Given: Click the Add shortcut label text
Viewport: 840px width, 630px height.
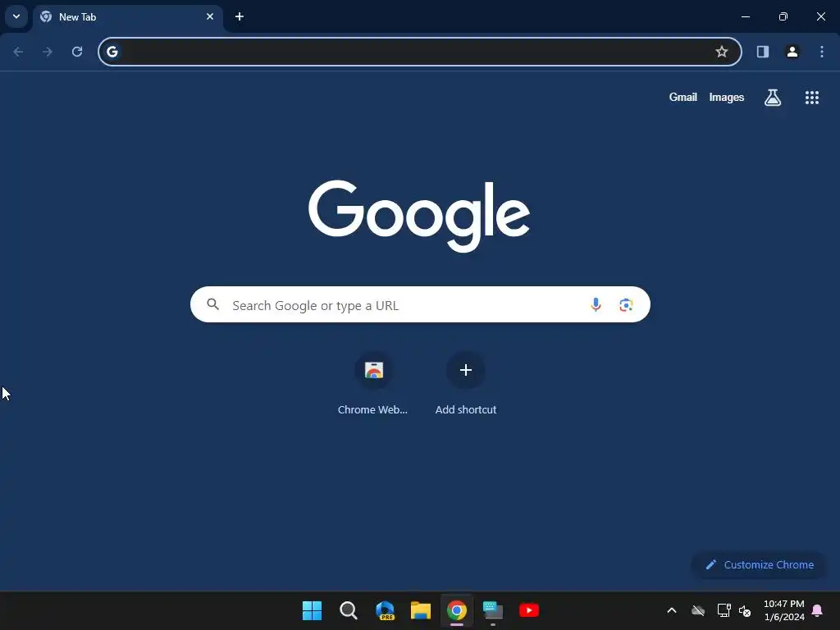Looking at the screenshot, I should (466, 409).
